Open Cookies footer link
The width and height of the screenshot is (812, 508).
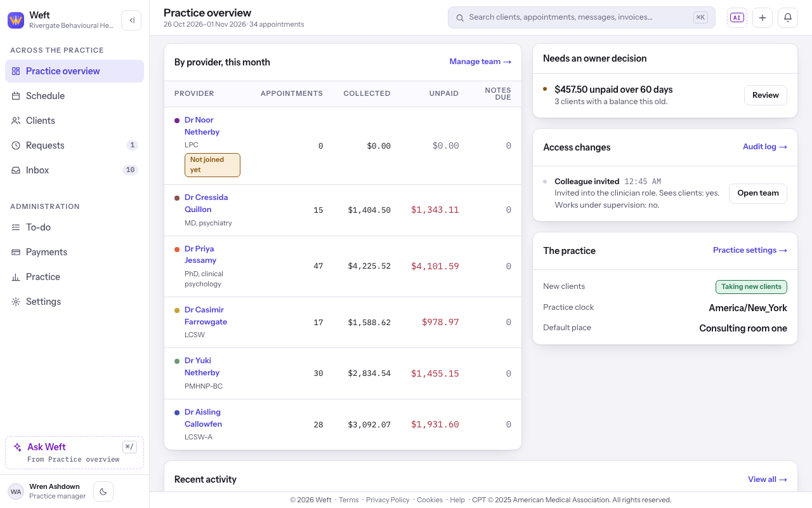coord(429,500)
